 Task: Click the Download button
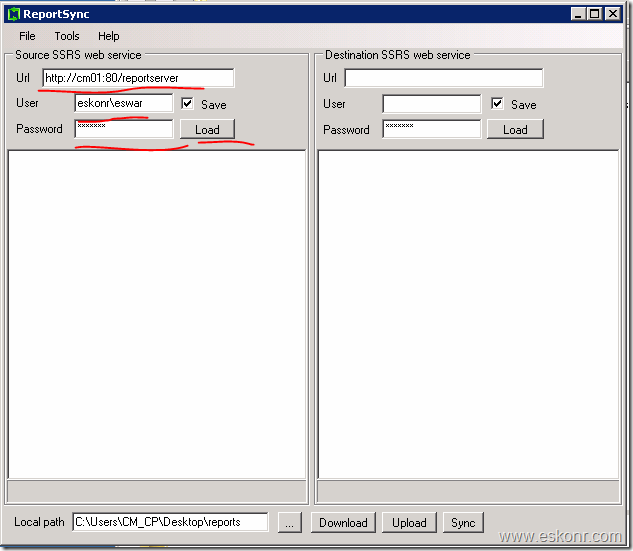click(343, 522)
